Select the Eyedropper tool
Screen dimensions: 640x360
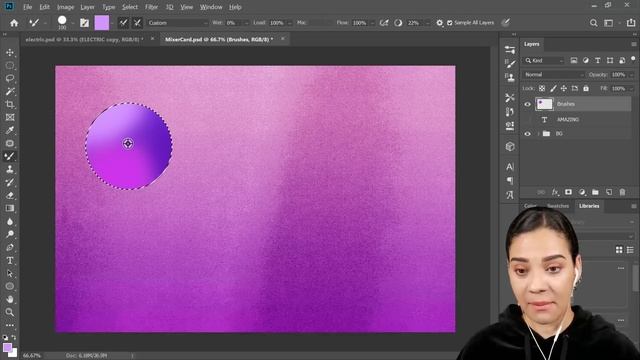(x=10, y=130)
